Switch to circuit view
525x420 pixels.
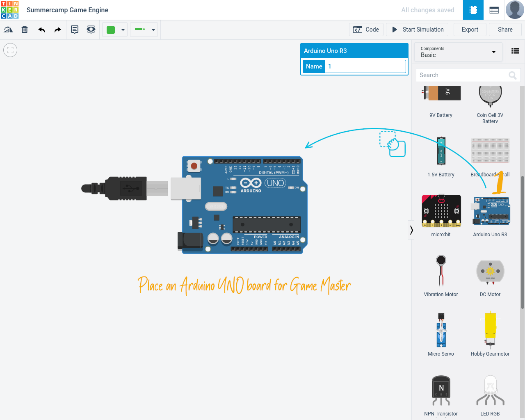pos(473,10)
